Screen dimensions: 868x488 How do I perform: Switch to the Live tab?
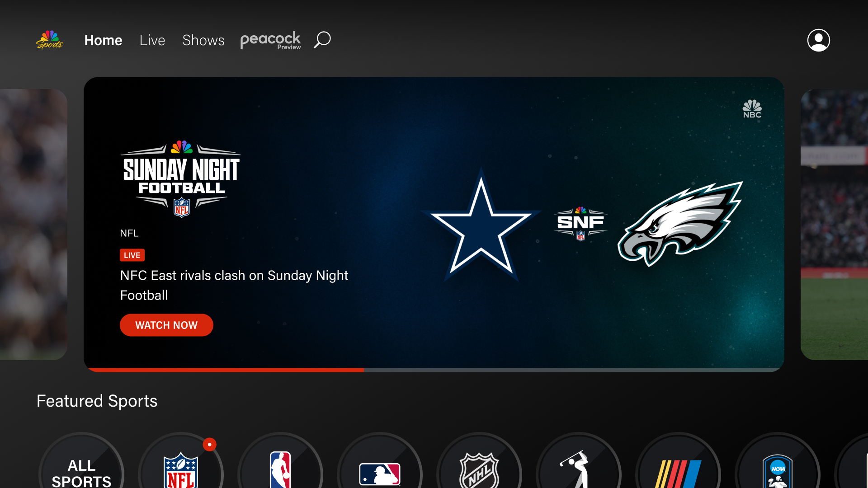(152, 40)
